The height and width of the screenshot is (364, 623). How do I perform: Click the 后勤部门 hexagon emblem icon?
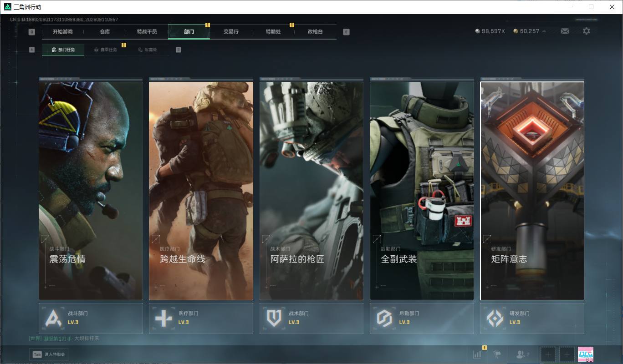pyautogui.click(x=384, y=318)
